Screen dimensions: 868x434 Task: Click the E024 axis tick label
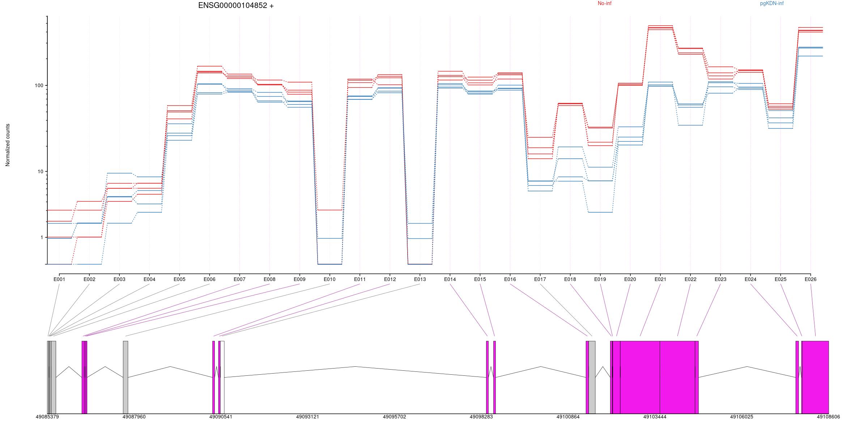pyautogui.click(x=750, y=279)
